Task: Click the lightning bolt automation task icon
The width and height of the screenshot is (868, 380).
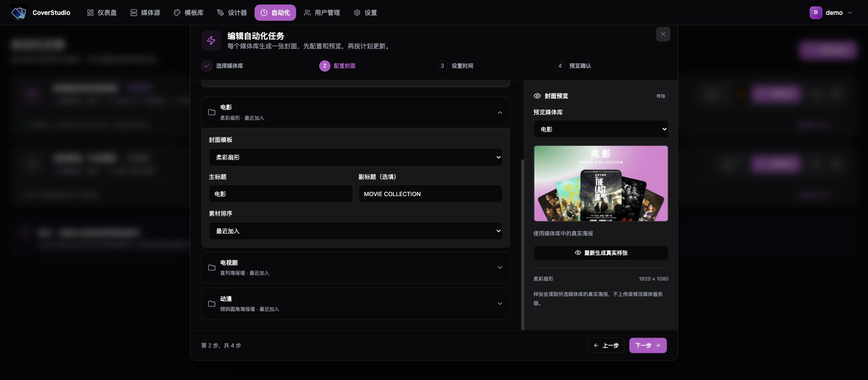Action: (x=211, y=40)
